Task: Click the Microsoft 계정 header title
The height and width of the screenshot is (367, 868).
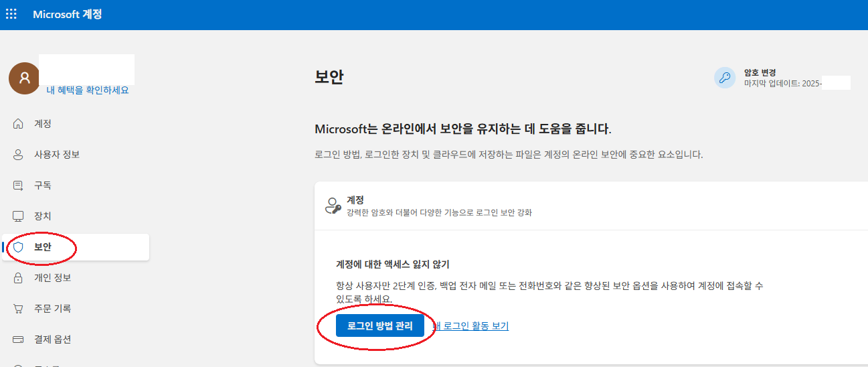Action: pyautogui.click(x=68, y=14)
